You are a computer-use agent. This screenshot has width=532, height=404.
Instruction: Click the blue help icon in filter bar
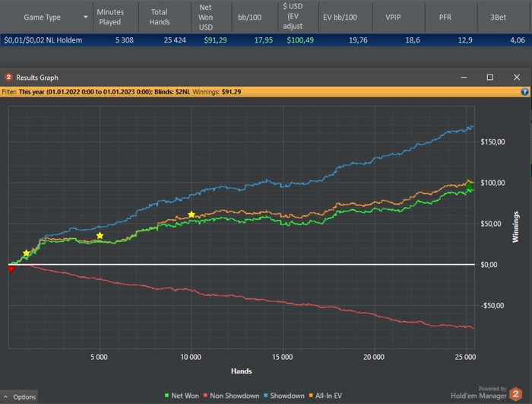coord(524,92)
